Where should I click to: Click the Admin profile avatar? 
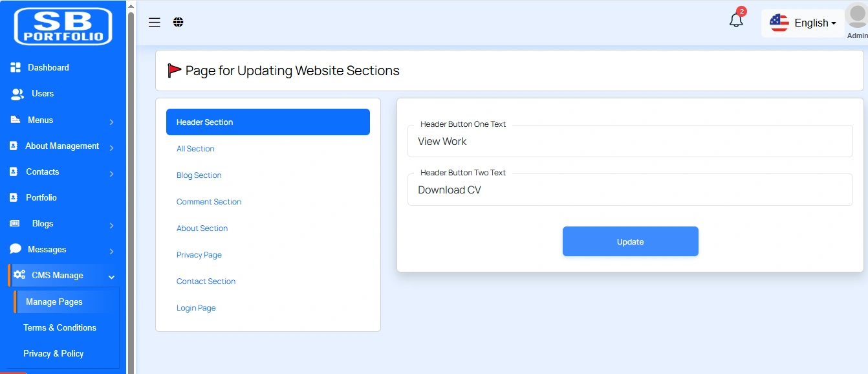coord(856,17)
